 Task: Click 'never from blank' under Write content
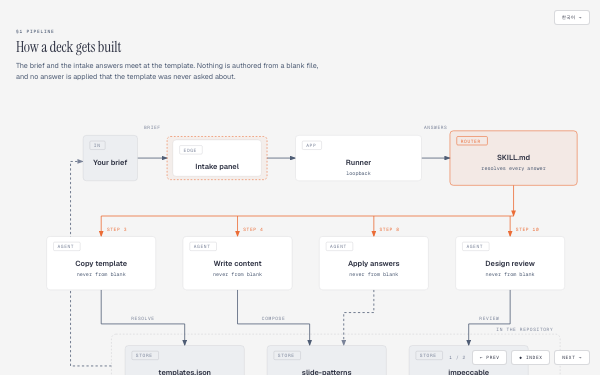pos(237,274)
